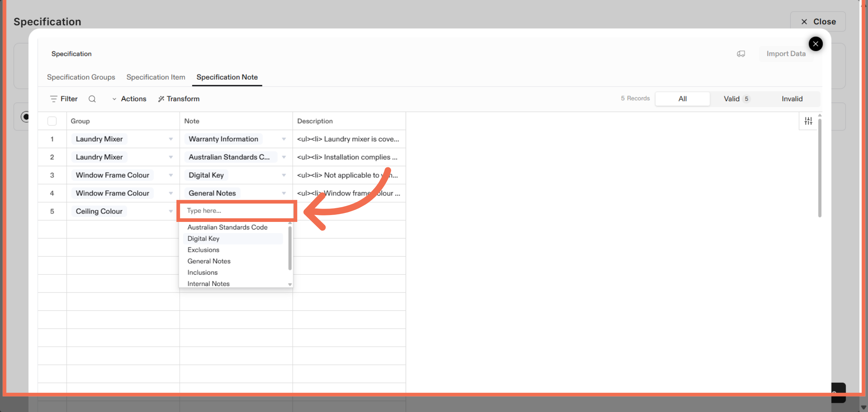This screenshot has height=412, width=868.
Task: Click the X icon beside Close
Action: point(804,21)
